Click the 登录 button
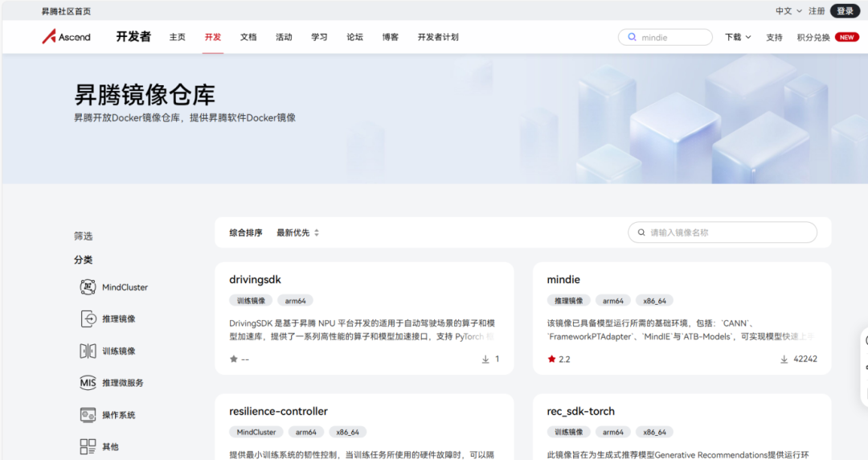The image size is (868, 460). click(x=845, y=11)
